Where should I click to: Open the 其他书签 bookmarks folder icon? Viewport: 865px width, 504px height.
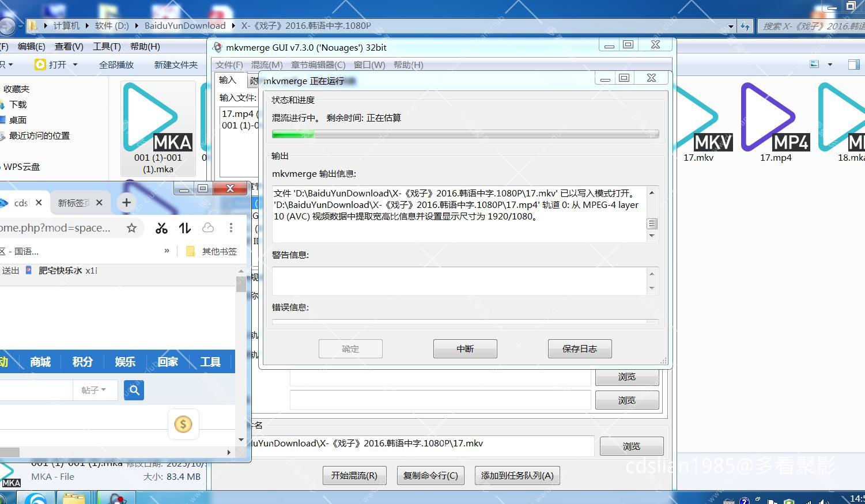(190, 251)
